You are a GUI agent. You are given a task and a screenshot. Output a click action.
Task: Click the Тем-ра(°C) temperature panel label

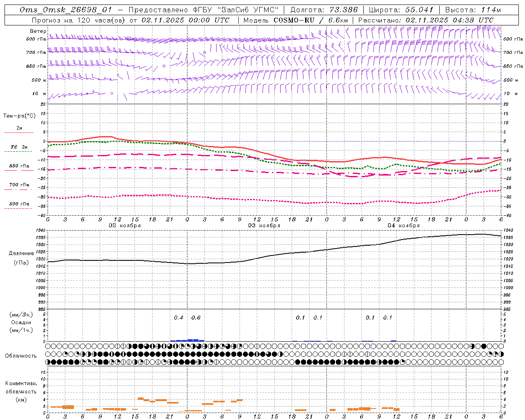pos(19,116)
